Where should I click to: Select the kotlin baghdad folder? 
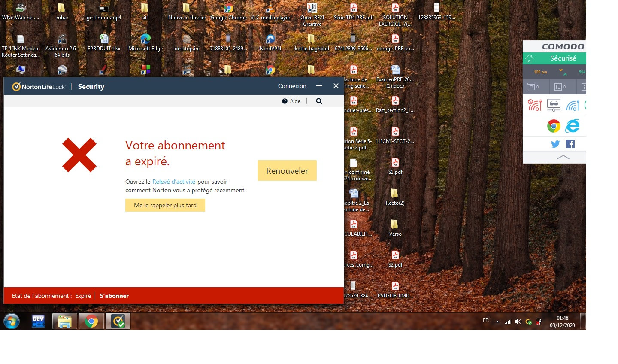click(x=312, y=42)
